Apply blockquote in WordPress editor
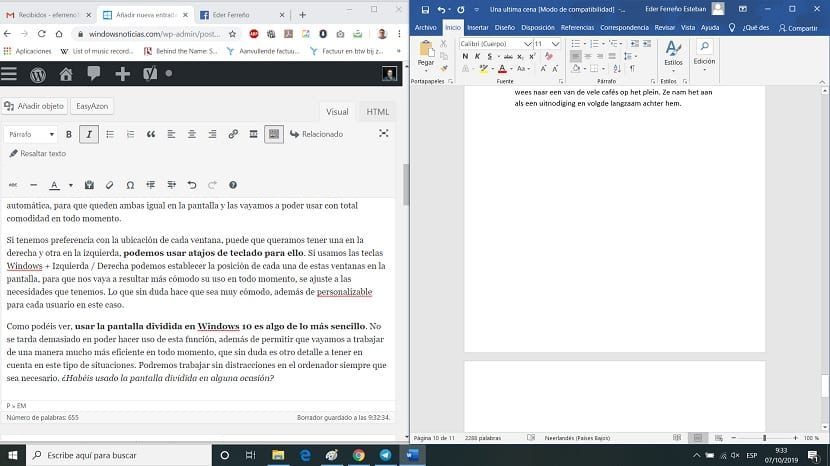 point(151,135)
